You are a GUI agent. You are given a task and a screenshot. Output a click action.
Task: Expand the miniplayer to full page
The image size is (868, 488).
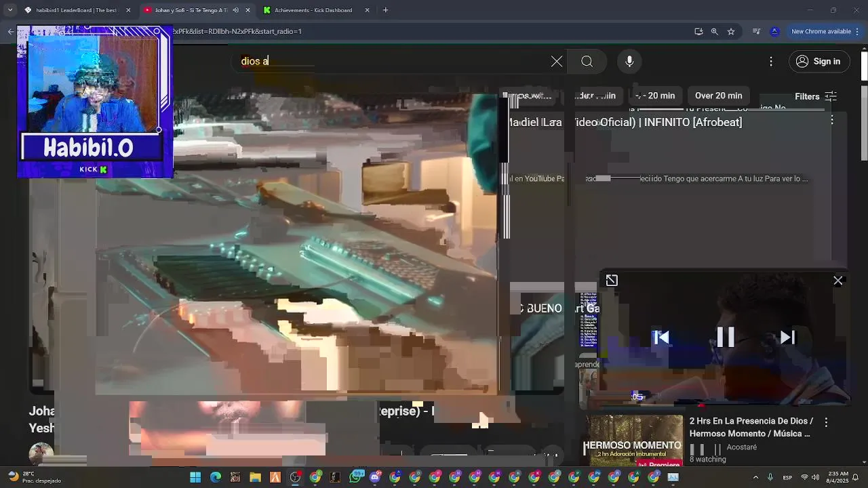point(612,281)
